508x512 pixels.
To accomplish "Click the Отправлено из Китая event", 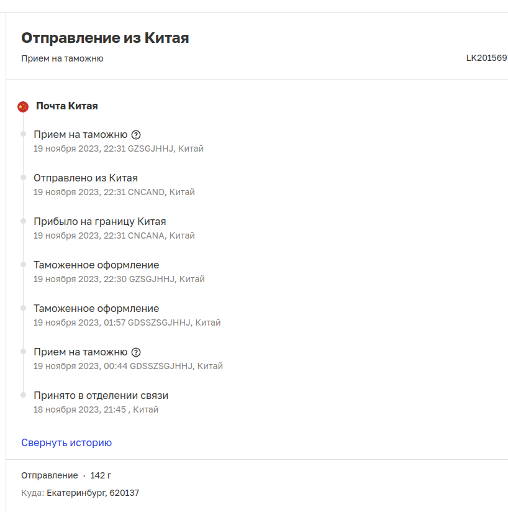I will [x=85, y=178].
